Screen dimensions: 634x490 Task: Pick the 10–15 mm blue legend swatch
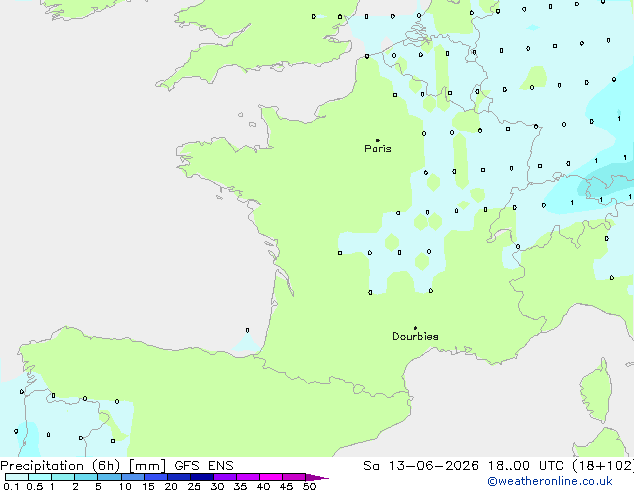tap(133, 477)
